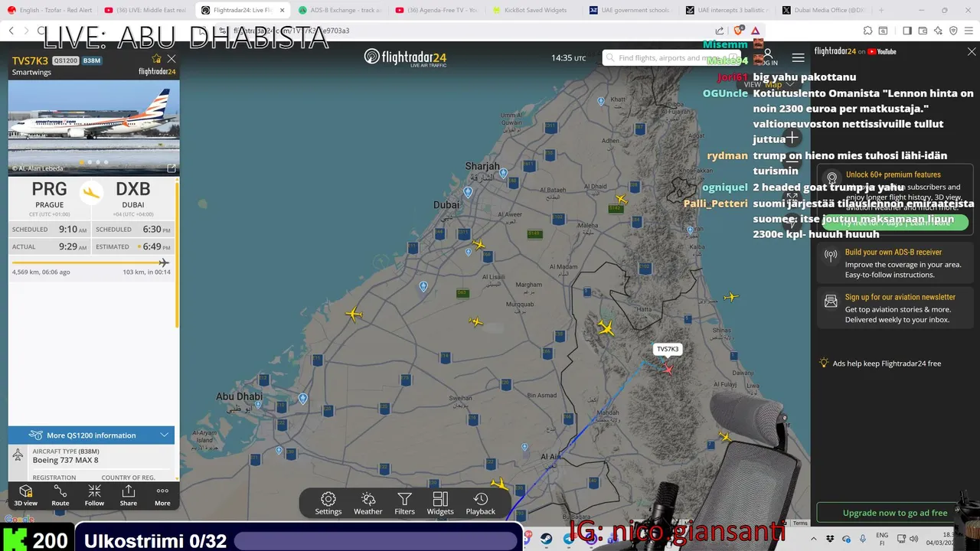The width and height of the screenshot is (980, 551).
Task: Open 3D view of flight TVS7K3
Action: click(25, 495)
